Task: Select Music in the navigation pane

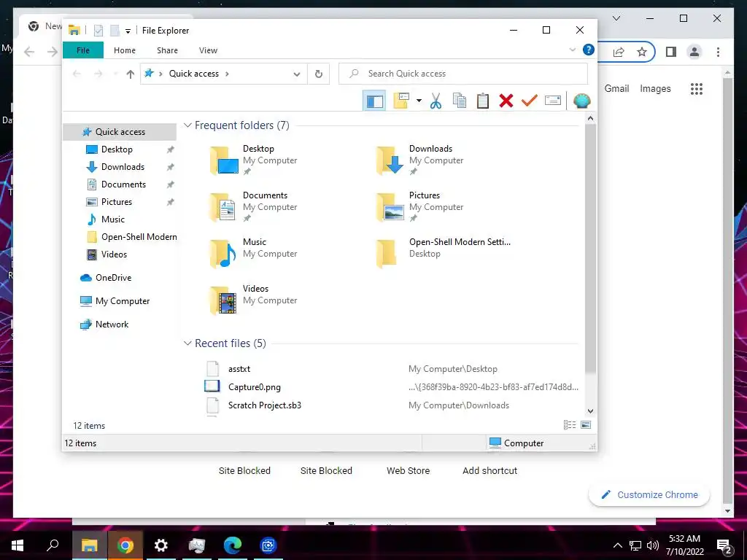Action: coord(113,219)
